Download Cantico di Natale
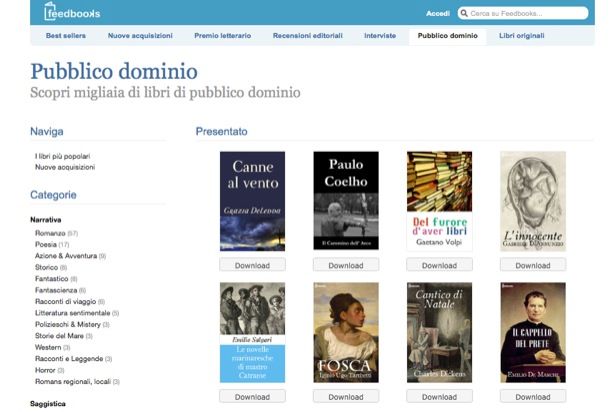610x412 pixels. tap(440, 396)
